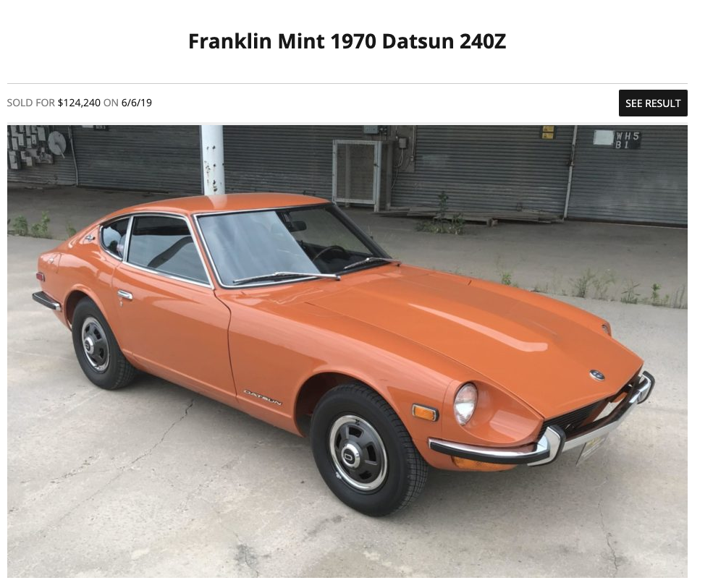Click the front wheel hubcap in photo

tap(358, 452)
